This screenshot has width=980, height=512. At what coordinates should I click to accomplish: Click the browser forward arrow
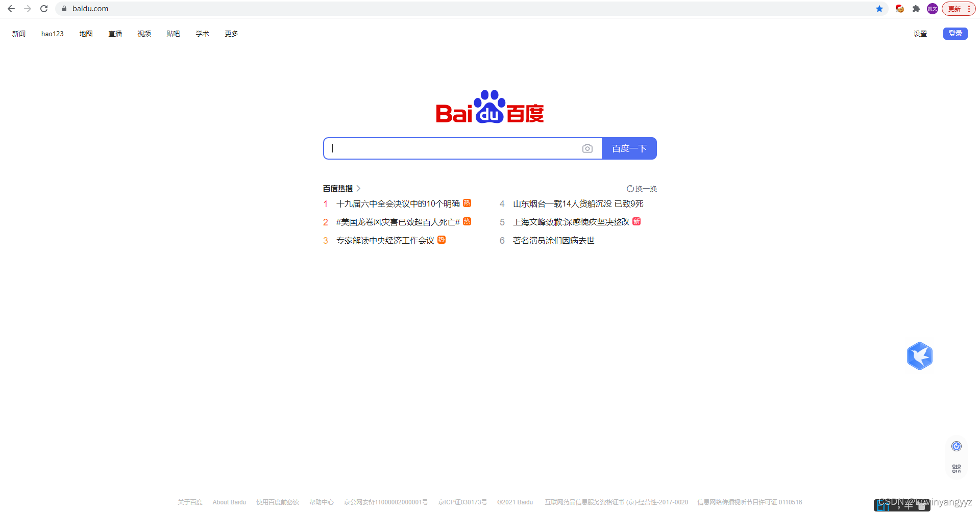[x=28, y=9]
